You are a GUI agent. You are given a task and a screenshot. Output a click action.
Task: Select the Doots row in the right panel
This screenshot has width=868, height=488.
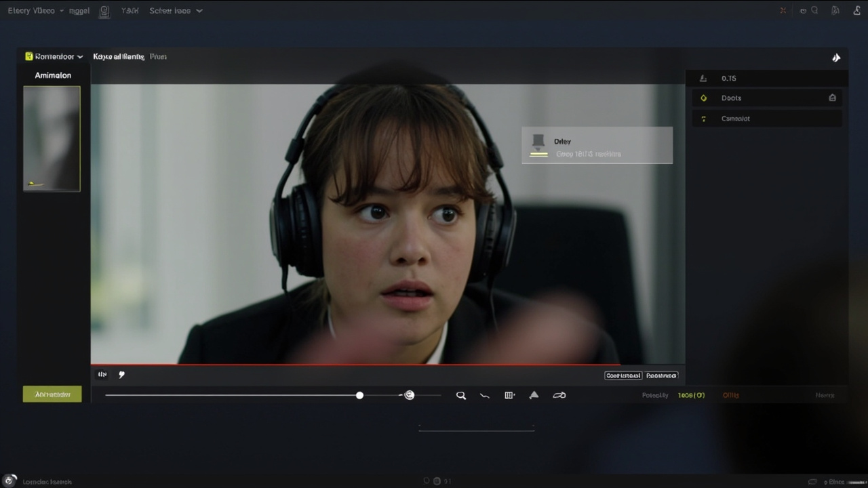(767, 98)
